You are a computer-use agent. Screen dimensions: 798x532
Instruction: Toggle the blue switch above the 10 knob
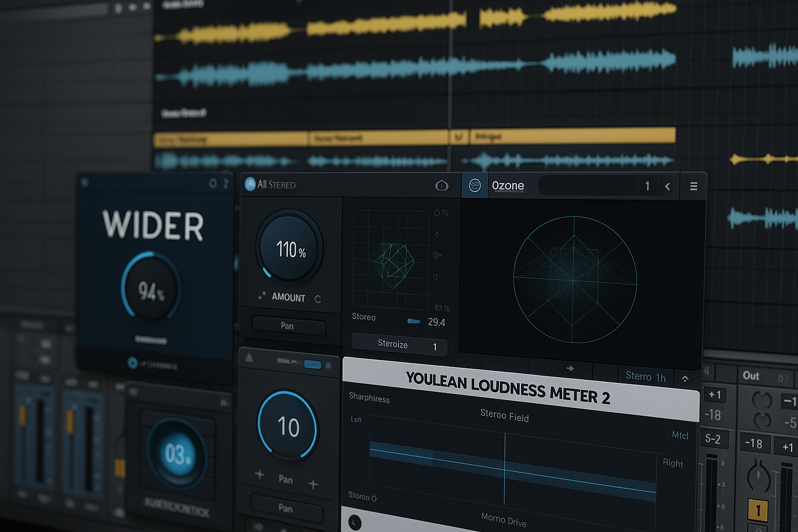click(312, 365)
